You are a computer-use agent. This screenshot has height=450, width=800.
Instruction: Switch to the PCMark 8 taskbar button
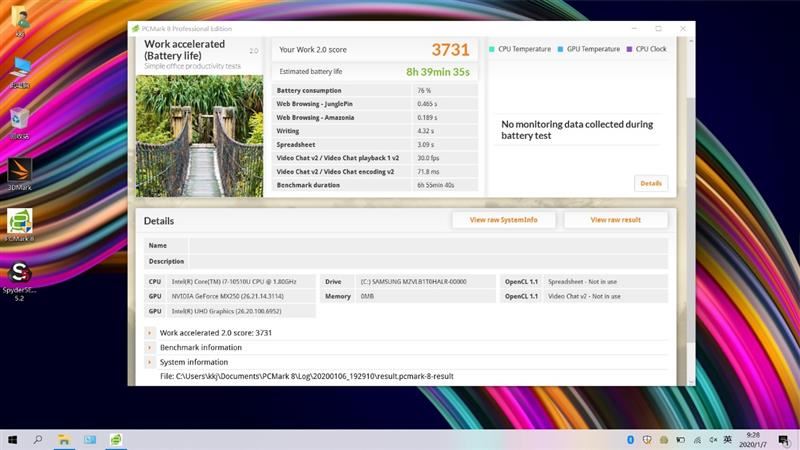116,439
